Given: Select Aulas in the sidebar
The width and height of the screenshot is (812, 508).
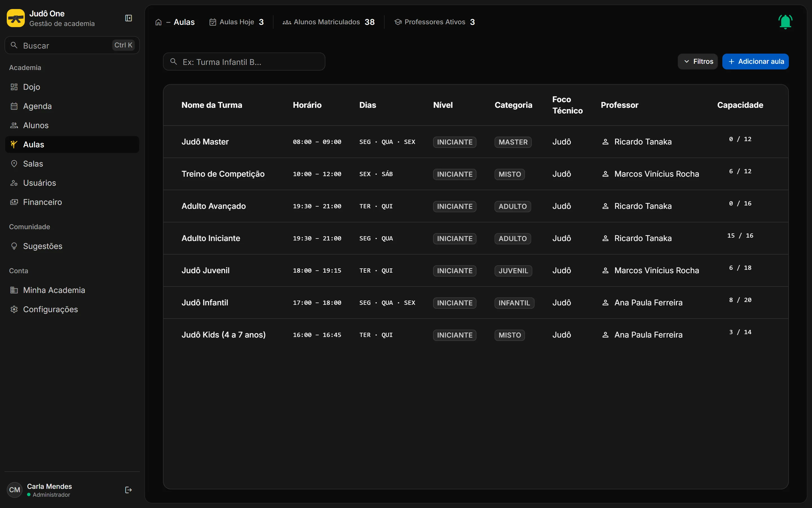Looking at the screenshot, I should [x=72, y=144].
